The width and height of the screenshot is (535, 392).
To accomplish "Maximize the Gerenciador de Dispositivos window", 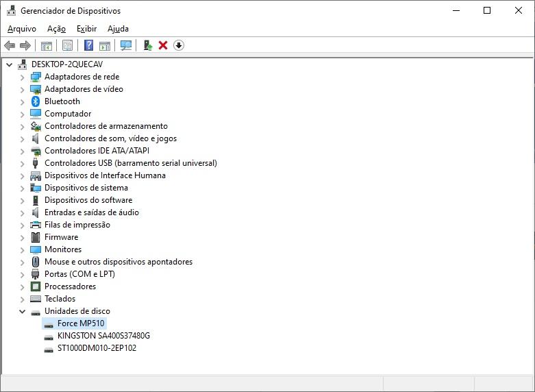I will (x=487, y=10).
